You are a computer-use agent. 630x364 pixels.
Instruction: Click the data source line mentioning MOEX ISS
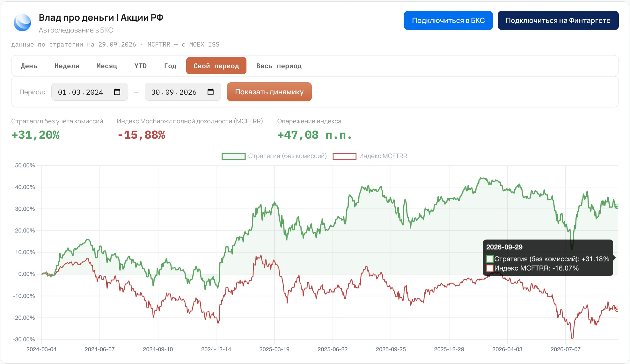(115, 45)
